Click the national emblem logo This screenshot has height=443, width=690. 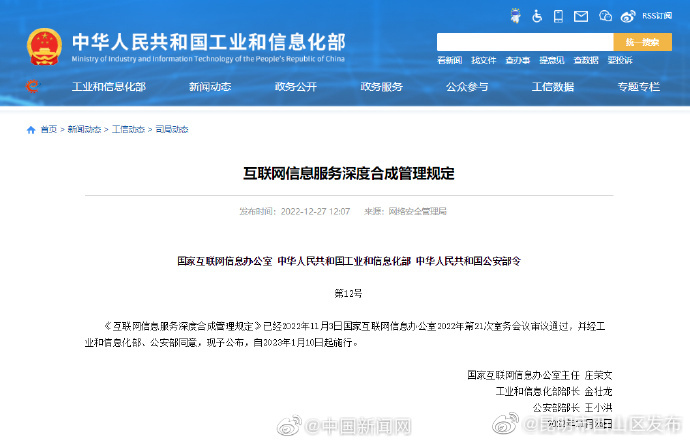click(x=44, y=47)
